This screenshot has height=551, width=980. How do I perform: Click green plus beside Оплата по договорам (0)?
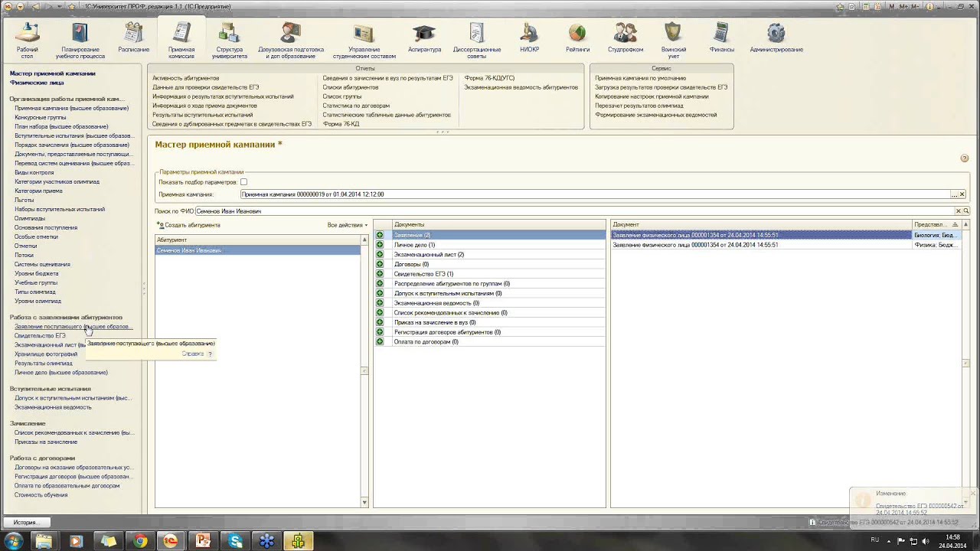(380, 342)
